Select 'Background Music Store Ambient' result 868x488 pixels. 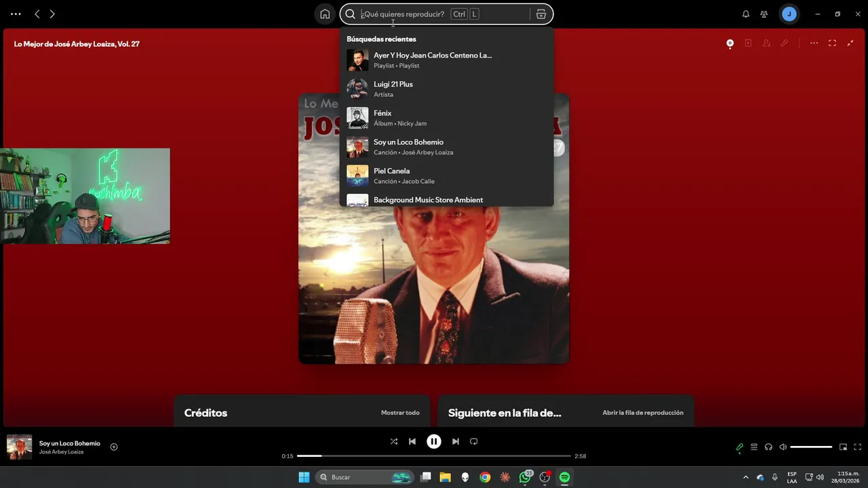pos(446,200)
